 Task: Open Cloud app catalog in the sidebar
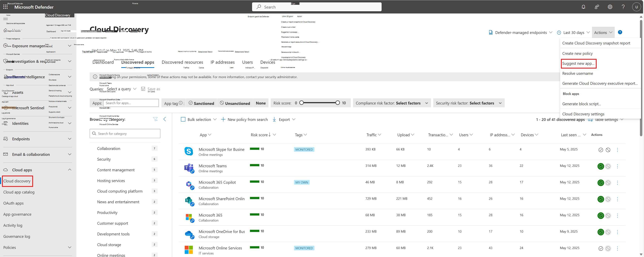point(19,192)
